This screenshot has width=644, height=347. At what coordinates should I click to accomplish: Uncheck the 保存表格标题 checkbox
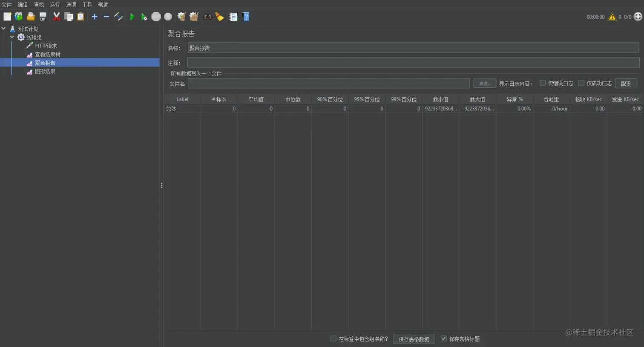point(444,338)
